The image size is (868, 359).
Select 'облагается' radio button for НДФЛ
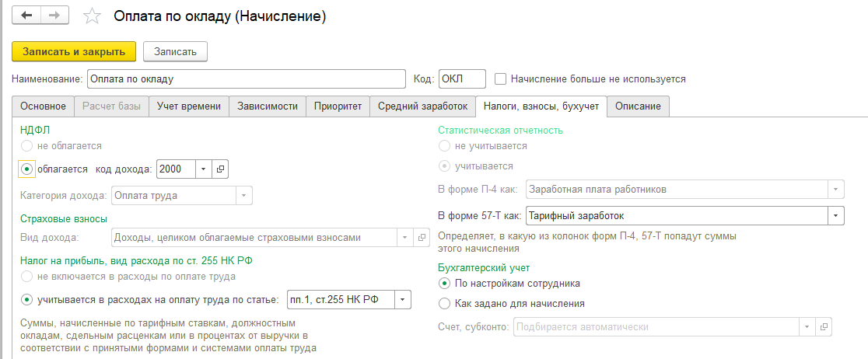pos(27,169)
